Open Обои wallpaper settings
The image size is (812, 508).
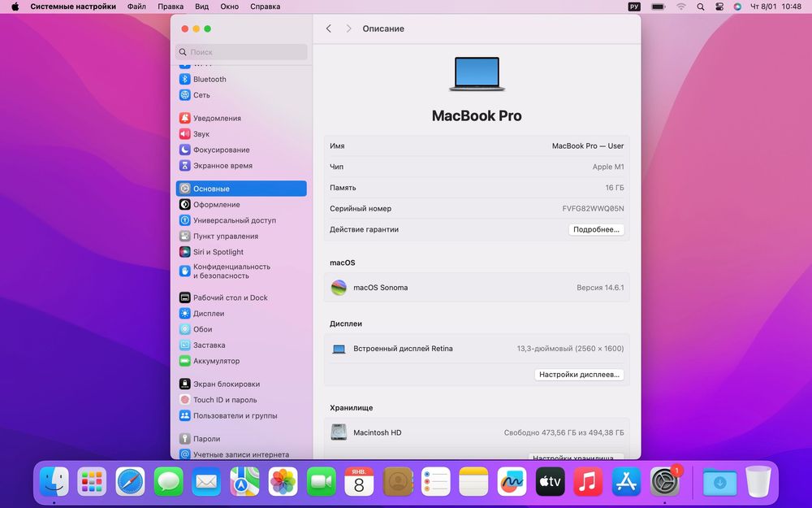[241, 329]
